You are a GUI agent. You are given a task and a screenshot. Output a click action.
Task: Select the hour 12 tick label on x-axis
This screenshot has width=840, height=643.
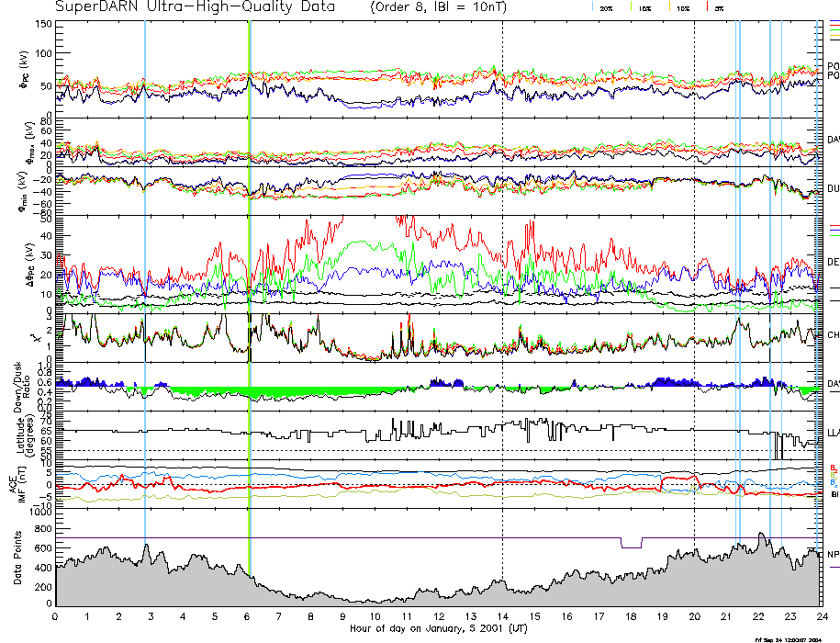click(x=439, y=616)
